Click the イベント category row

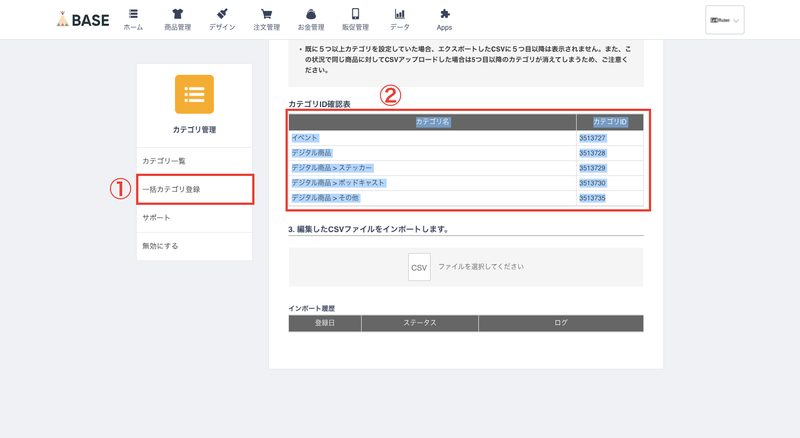(466, 138)
